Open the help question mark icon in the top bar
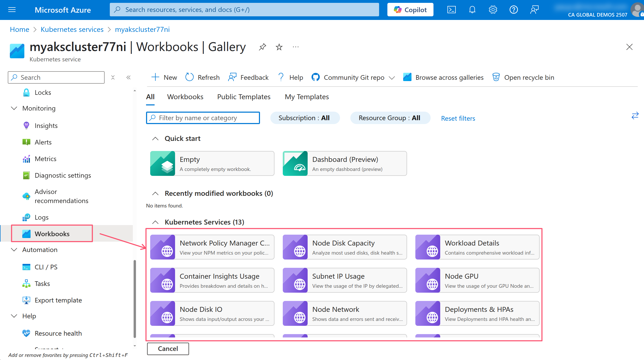Viewport: 644px width, 360px height. (x=514, y=10)
